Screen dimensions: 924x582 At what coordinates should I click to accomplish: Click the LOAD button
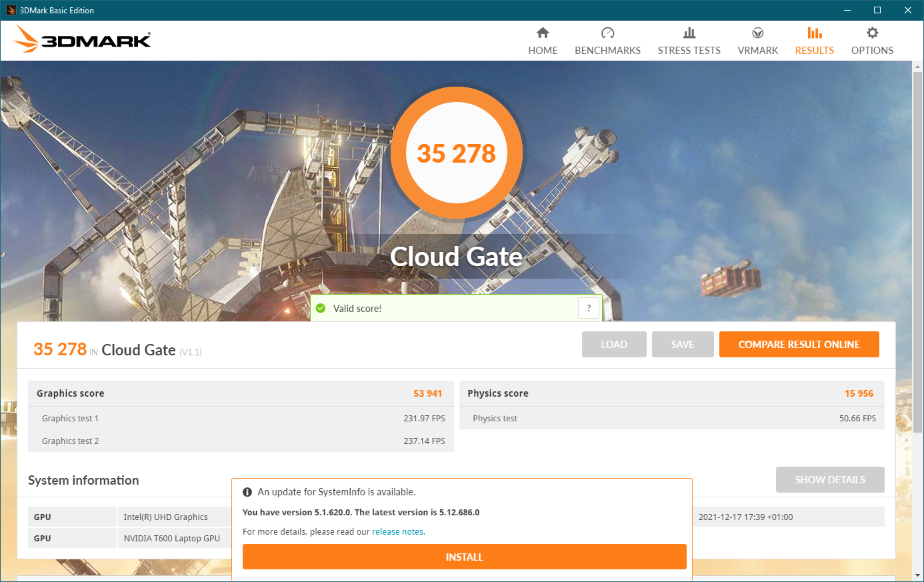[614, 344]
